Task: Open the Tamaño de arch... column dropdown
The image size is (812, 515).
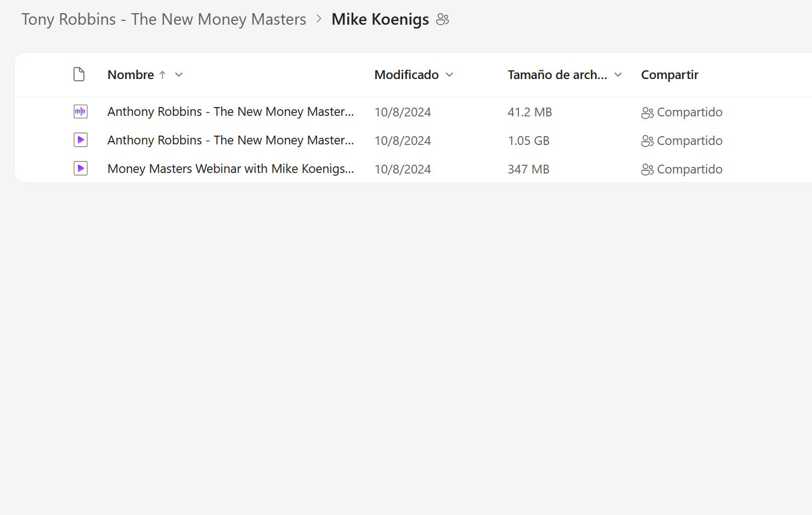Action: click(618, 75)
